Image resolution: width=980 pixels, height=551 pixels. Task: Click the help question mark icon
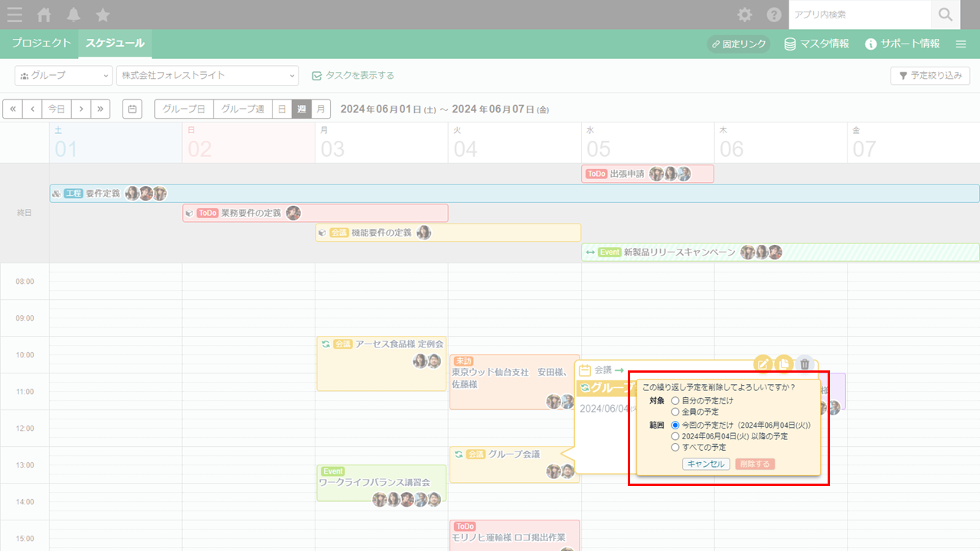[774, 15]
